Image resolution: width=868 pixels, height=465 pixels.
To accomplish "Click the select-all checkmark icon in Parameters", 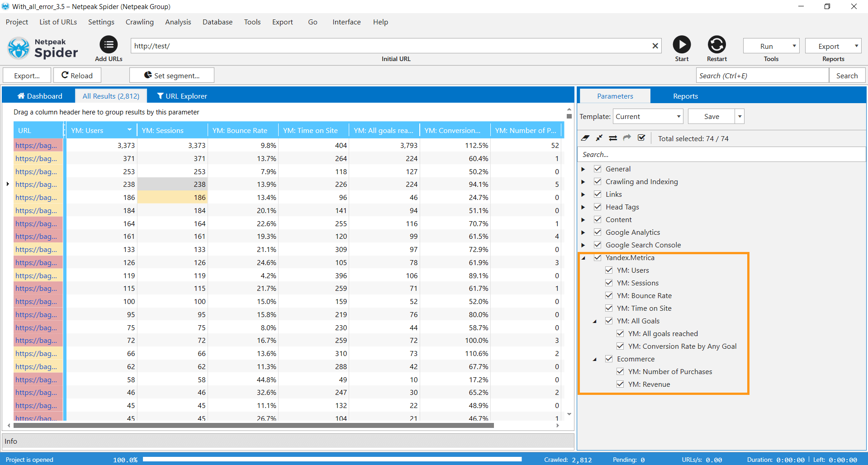I will [641, 138].
